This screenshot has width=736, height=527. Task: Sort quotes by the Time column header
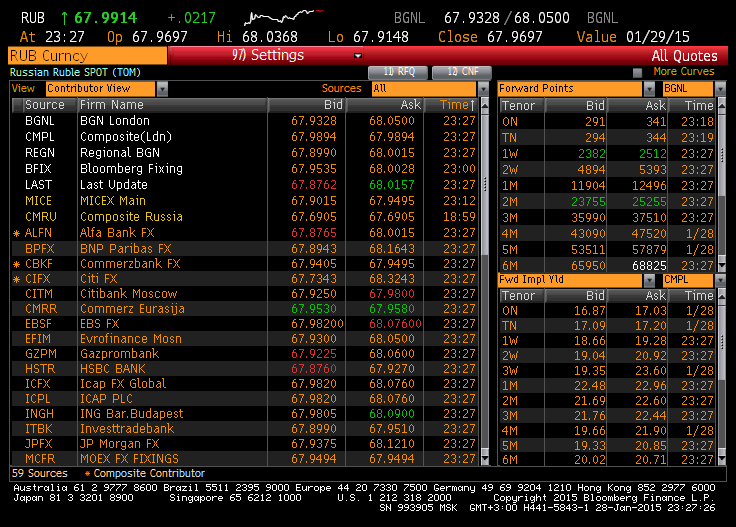[x=452, y=105]
